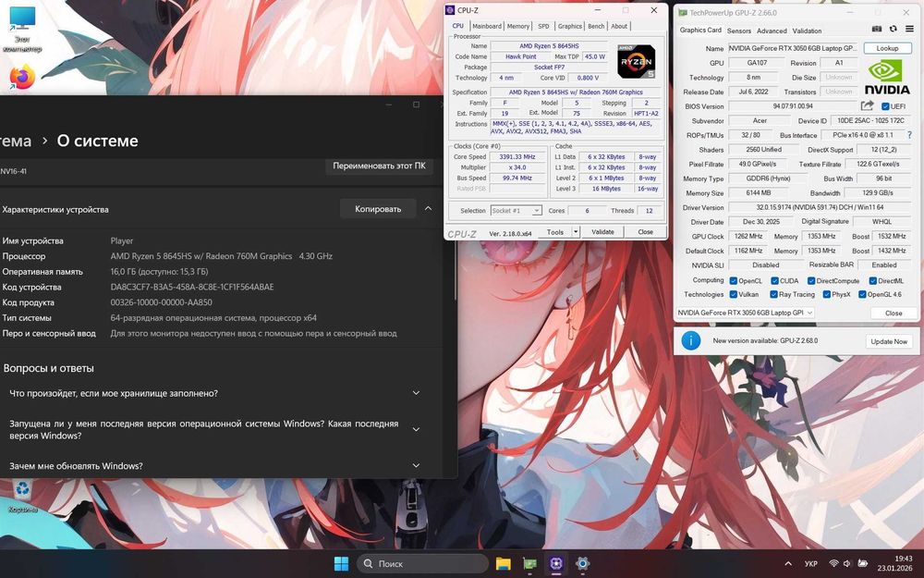
Task: Toggle the DirectML checkbox
Action: click(873, 281)
